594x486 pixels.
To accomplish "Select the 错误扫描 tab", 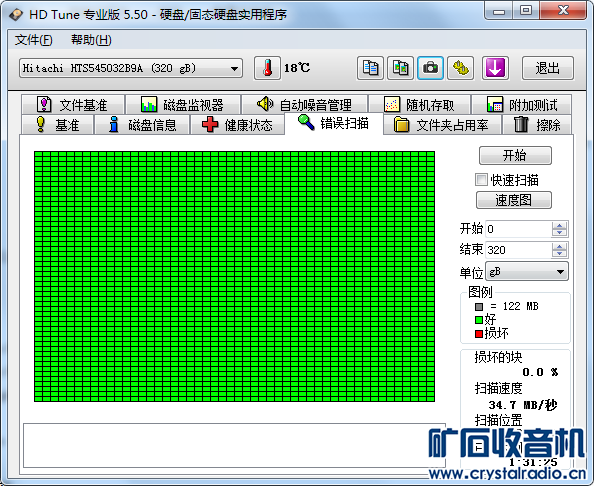I will (334, 123).
